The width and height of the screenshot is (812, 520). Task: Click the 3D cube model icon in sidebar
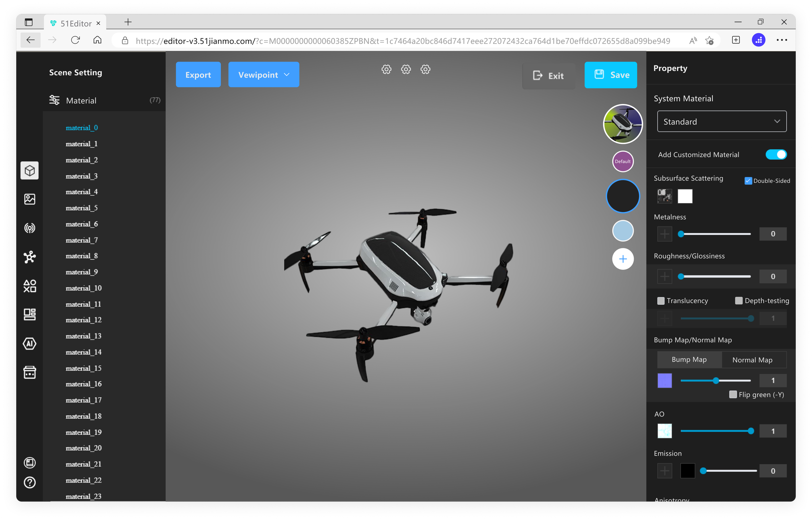(x=30, y=171)
